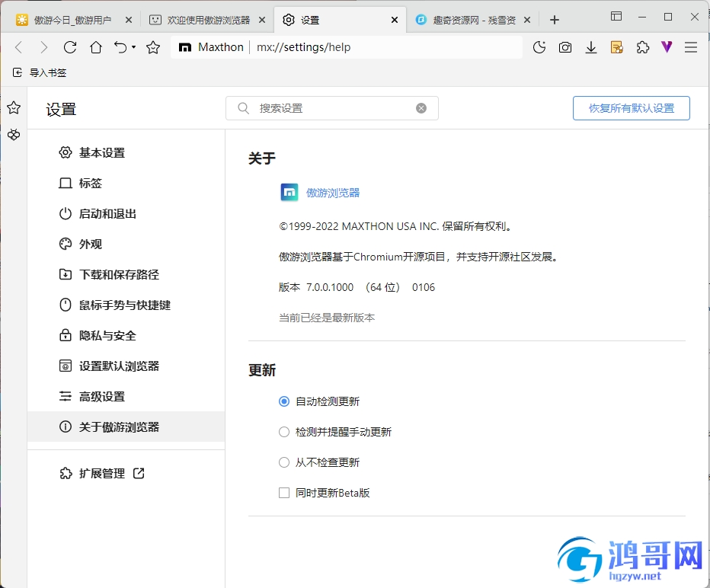710x588 pixels.
Task: Open 高级设置 section
Action: tap(126, 397)
